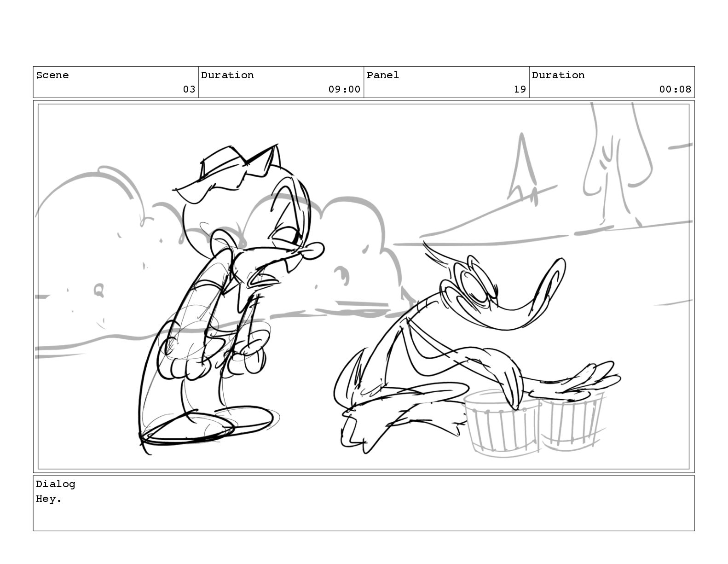Image resolution: width=728 pixels, height=564 pixels.
Task: Select the scene duration value 09:00
Action: pos(344,89)
